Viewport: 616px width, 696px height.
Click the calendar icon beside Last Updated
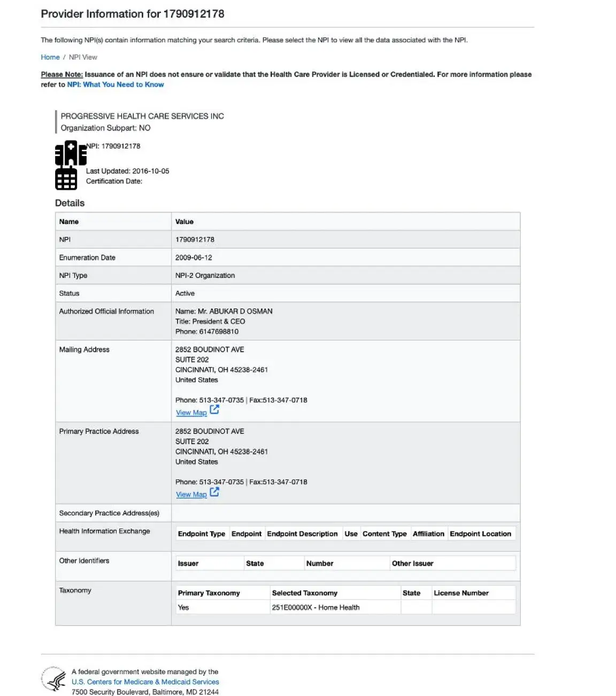(66, 179)
